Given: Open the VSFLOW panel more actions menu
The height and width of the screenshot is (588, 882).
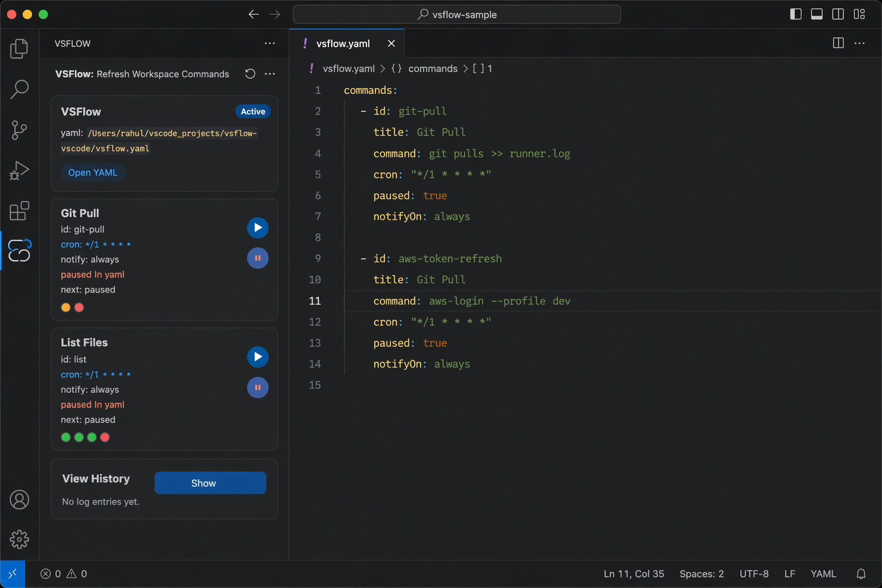Looking at the screenshot, I should pos(270,43).
